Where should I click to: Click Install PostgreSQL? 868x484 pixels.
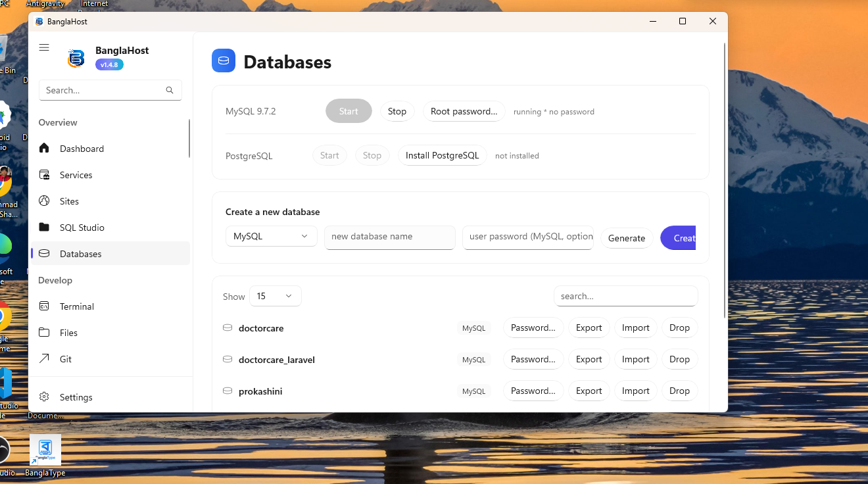(443, 155)
